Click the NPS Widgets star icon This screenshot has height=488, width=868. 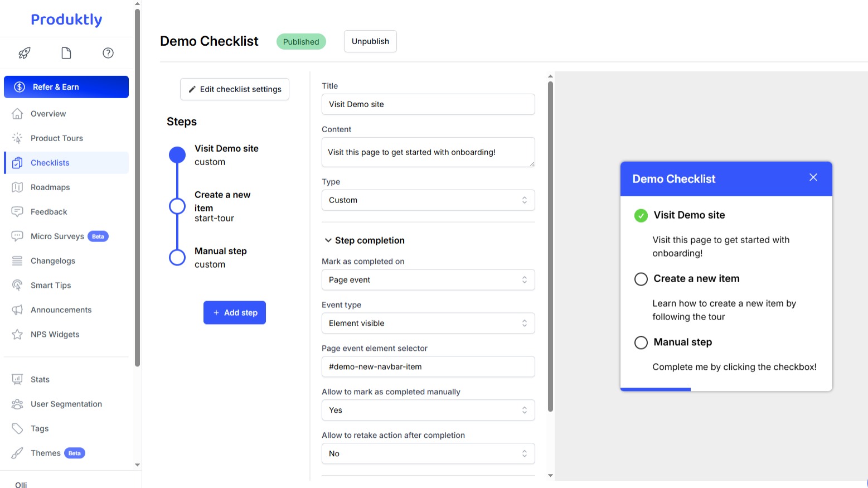[x=17, y=335]
